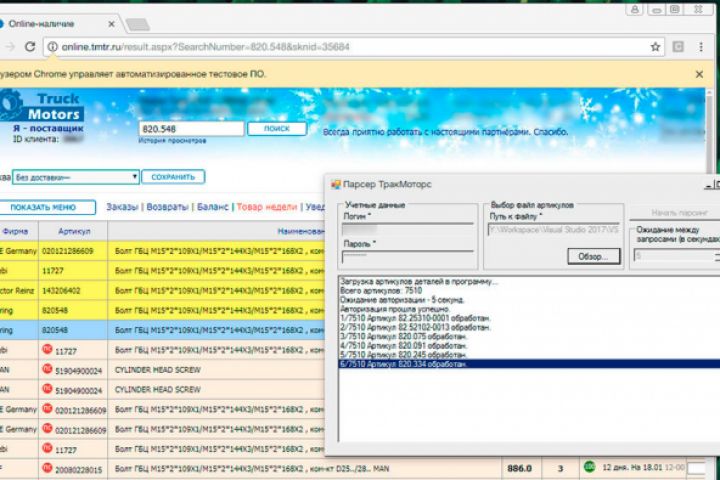Click the СОХРАНИТЬ button
Viewport: 720px width, 480px height.
pyautogui.click(x=173, y=177)
